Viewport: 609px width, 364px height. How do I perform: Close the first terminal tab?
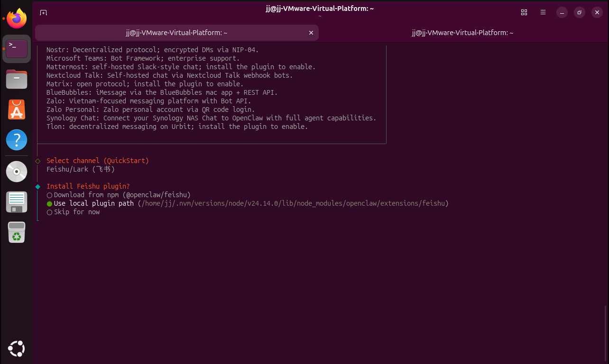click(x=311, y=33)
